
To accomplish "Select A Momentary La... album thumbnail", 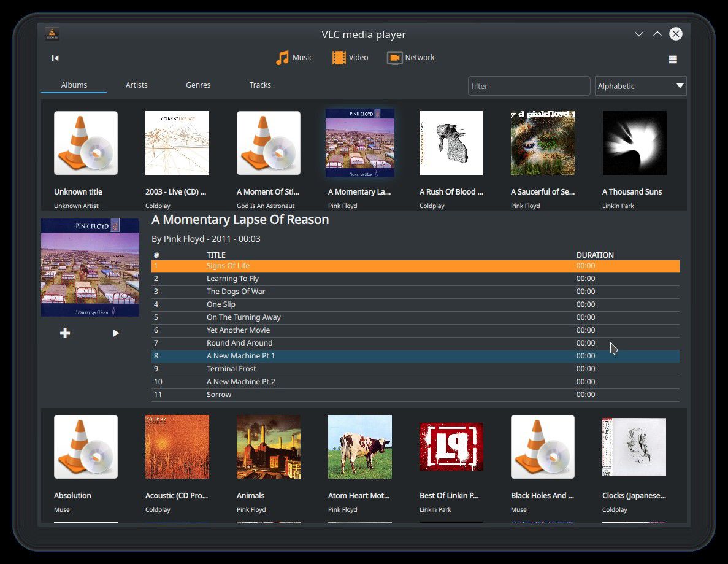I will [360, 143].
